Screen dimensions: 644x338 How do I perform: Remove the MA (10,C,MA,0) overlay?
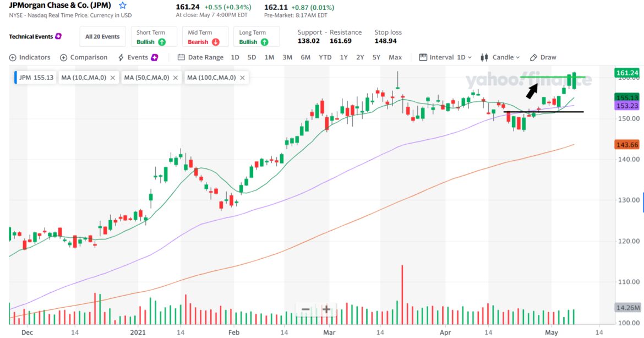click(x=113, y=78)
